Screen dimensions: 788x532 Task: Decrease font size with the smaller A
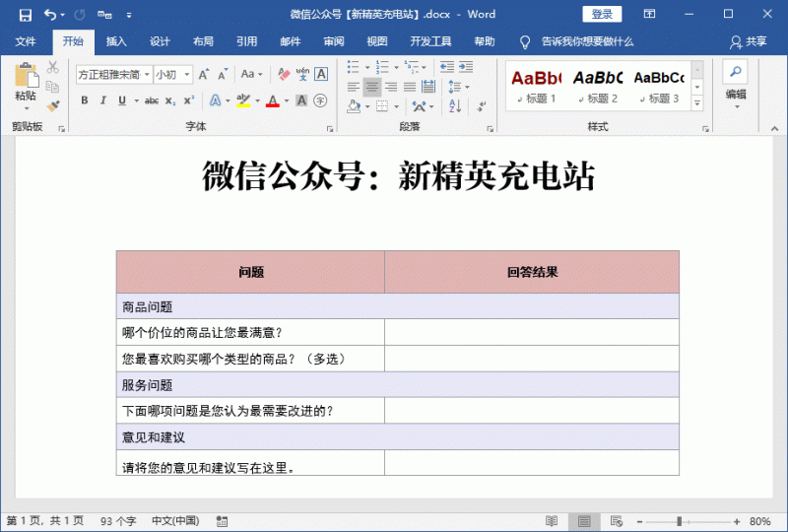click(223, 75)
